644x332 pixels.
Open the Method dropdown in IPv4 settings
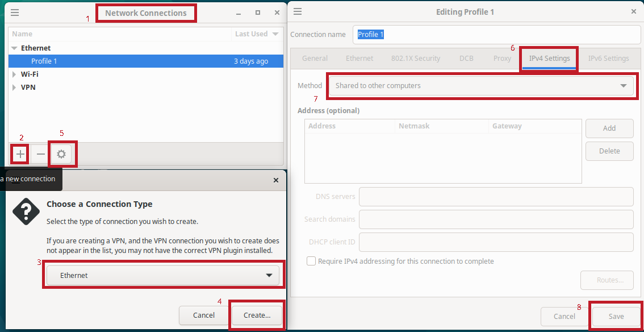pyautogui.click(x=480, y=86)
